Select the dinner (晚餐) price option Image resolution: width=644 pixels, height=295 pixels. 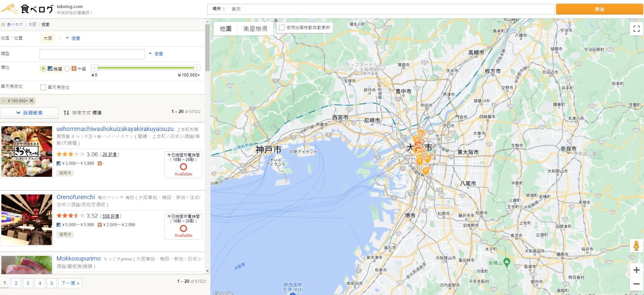(x=43, y=69)
